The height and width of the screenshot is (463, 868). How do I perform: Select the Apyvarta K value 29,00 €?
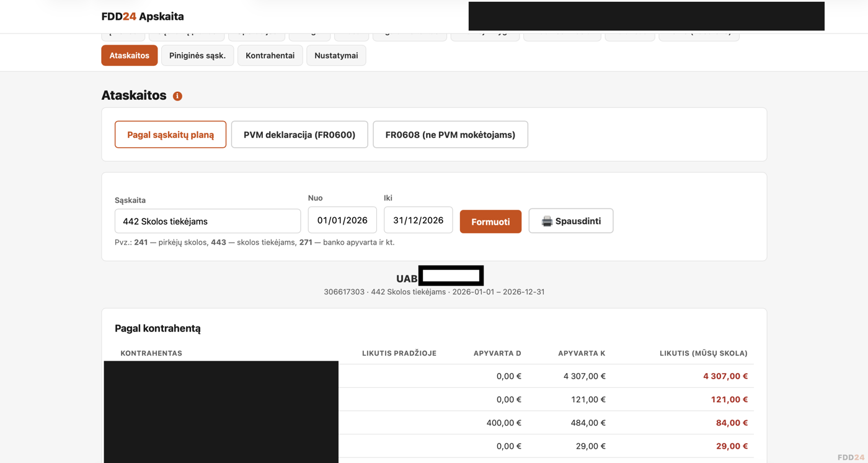click(x=591, y=446)
